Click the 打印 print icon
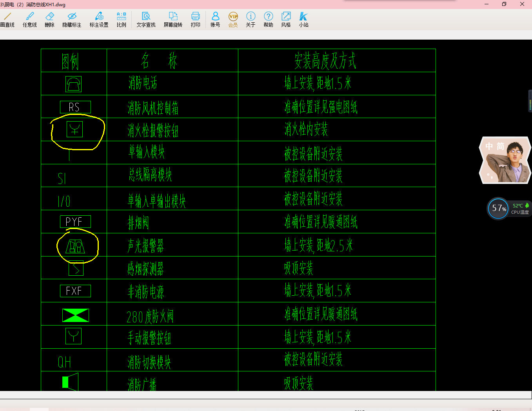 [195, 20]
